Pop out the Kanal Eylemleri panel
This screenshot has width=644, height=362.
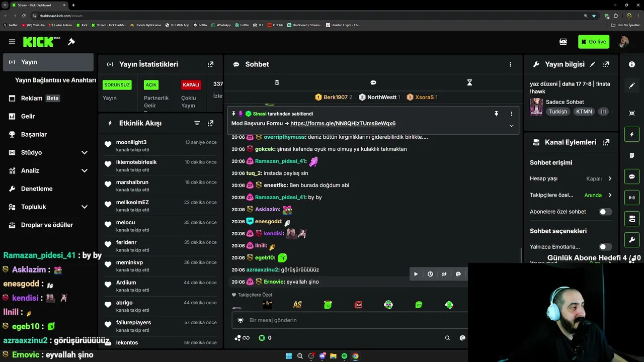pyautogui.click(x=606, y=142)
